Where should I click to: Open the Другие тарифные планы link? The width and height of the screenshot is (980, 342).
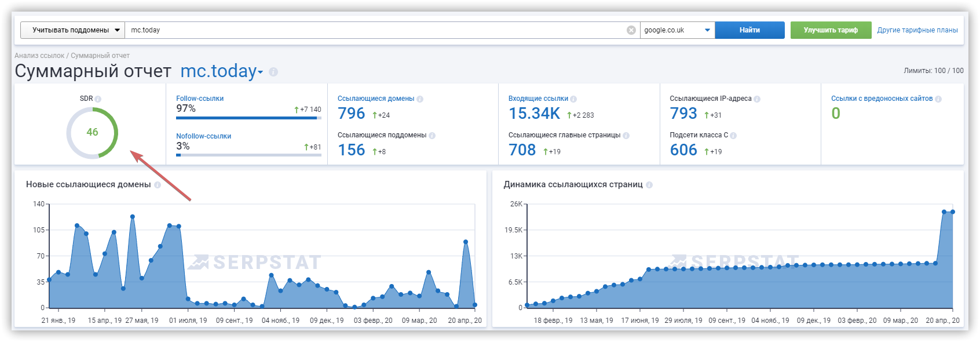[917, 30]
